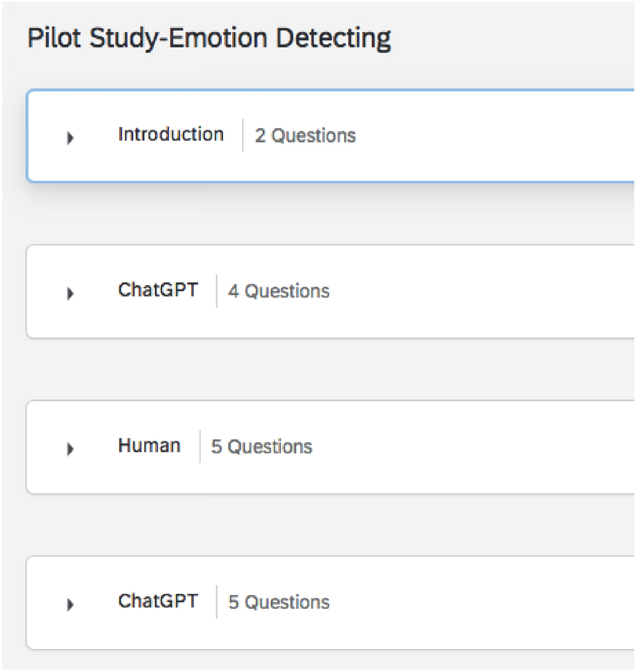Expand the ChatGPT block with 5 Questions

pyautogui.click(x=70, y=604)
